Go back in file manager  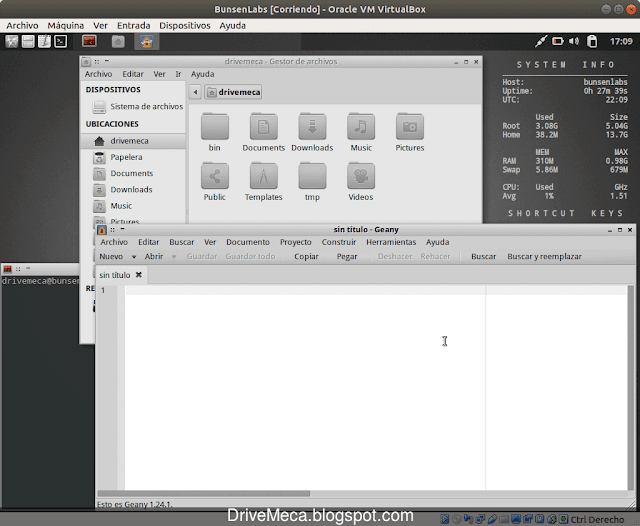click(196, 92)
